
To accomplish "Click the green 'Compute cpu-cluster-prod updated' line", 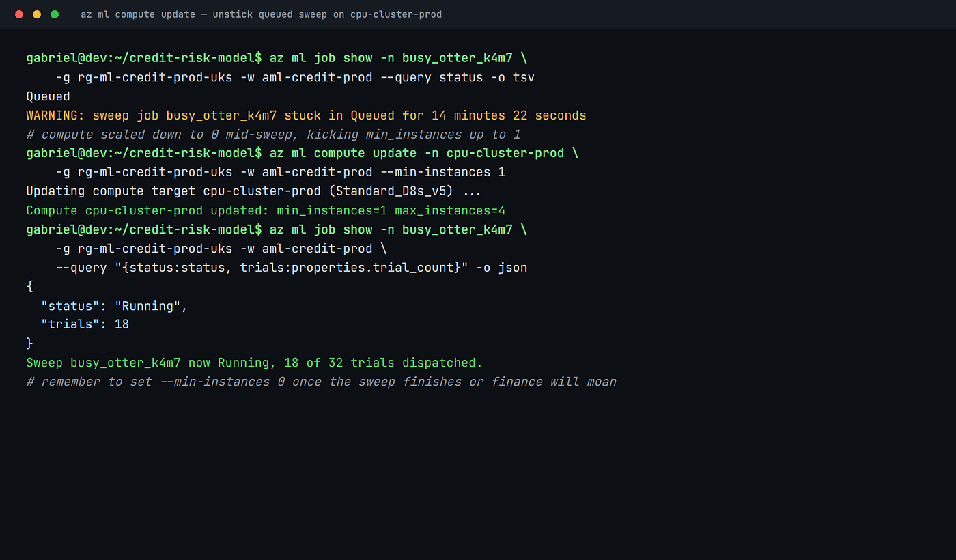I will click(x=266, y=210).
